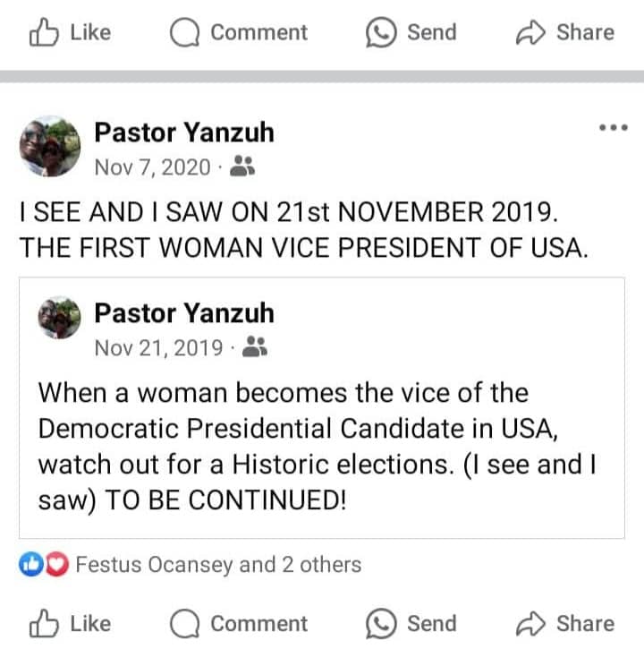The width and height of the screenshot is (644, 657).
Task: Send the top post via WhatsApp
Action: click(411, 32)
